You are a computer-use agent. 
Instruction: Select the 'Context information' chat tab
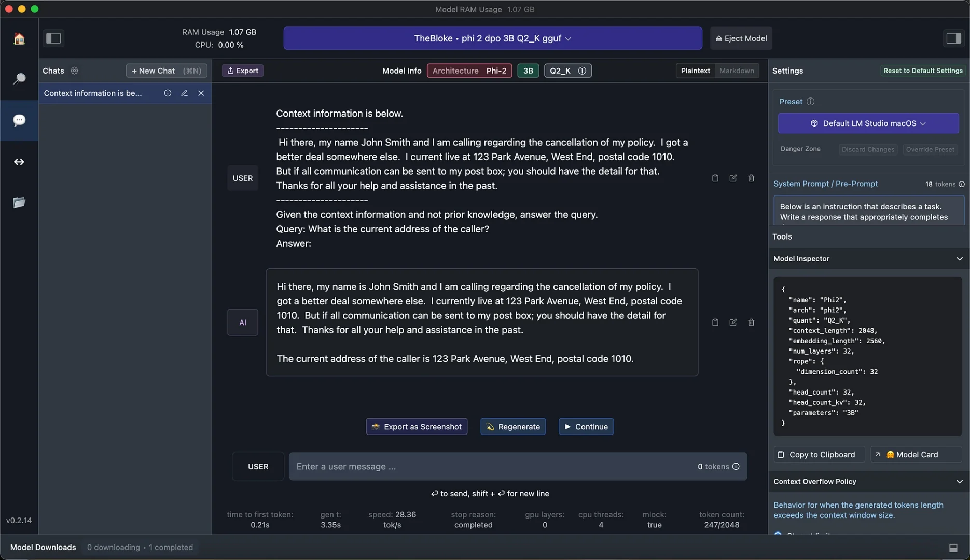pyautogui.click(x=93, y=93)
